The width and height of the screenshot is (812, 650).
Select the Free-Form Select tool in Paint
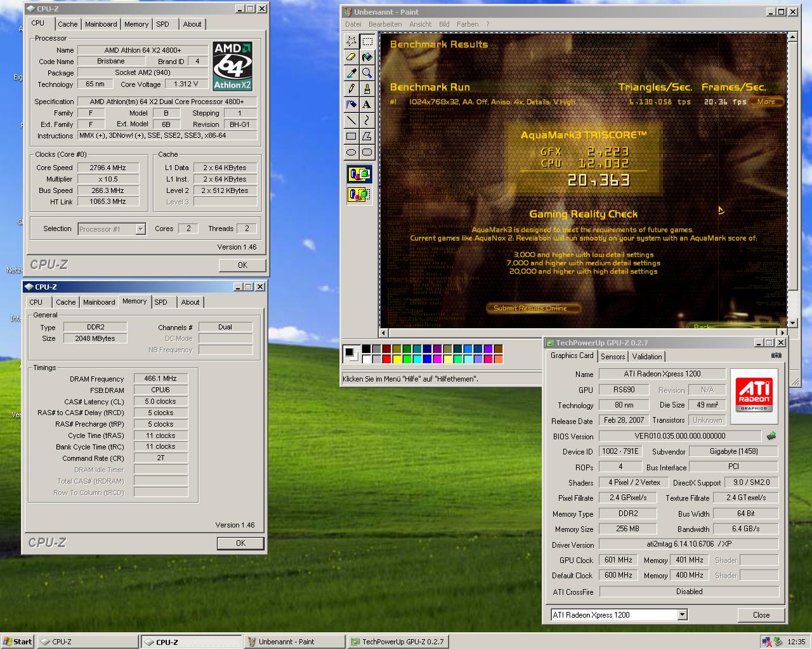[x=351, y=41]
